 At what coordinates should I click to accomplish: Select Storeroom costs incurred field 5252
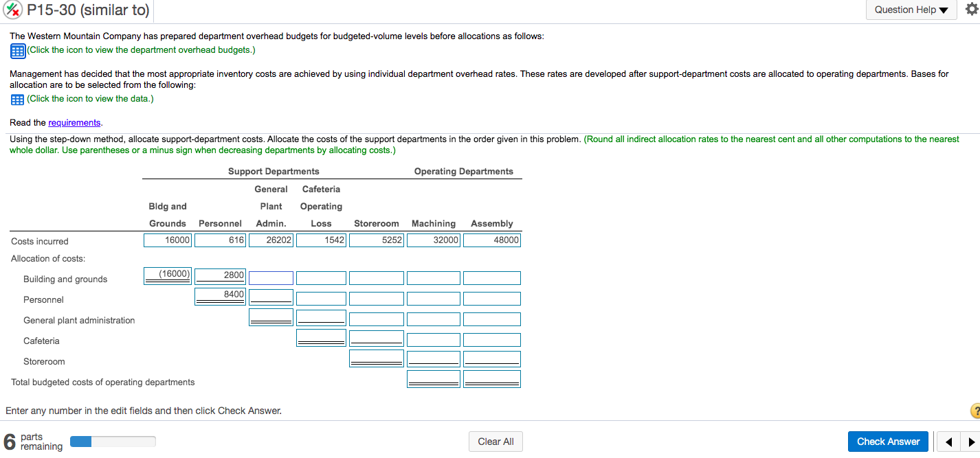[x=377, y=240]
